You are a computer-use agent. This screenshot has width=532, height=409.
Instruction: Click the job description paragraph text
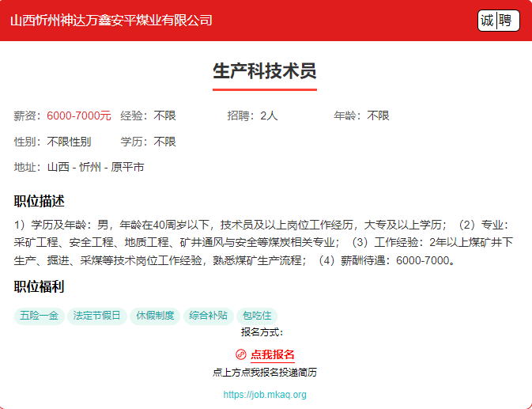tap(263, 243)
